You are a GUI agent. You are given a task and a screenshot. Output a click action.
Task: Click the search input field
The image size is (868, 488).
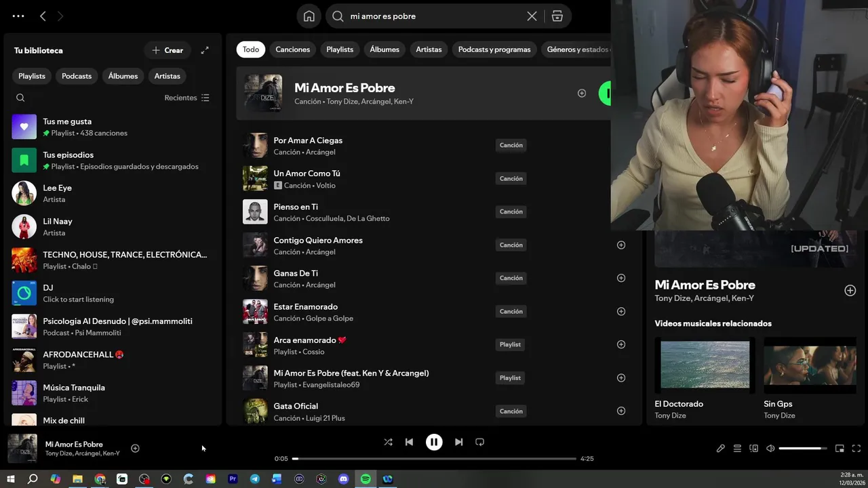(x=434, y=16)
